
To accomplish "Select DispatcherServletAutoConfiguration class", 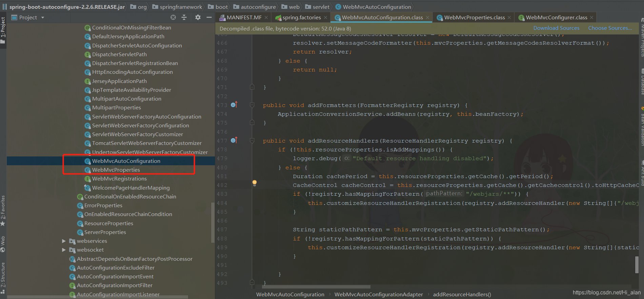I will 137,46.
